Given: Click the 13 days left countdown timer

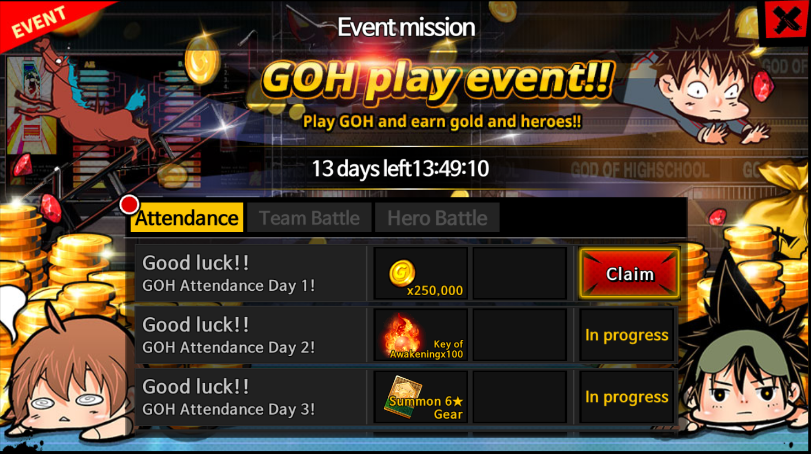Looking at the screenshot, I should click(x=400, y=169).
